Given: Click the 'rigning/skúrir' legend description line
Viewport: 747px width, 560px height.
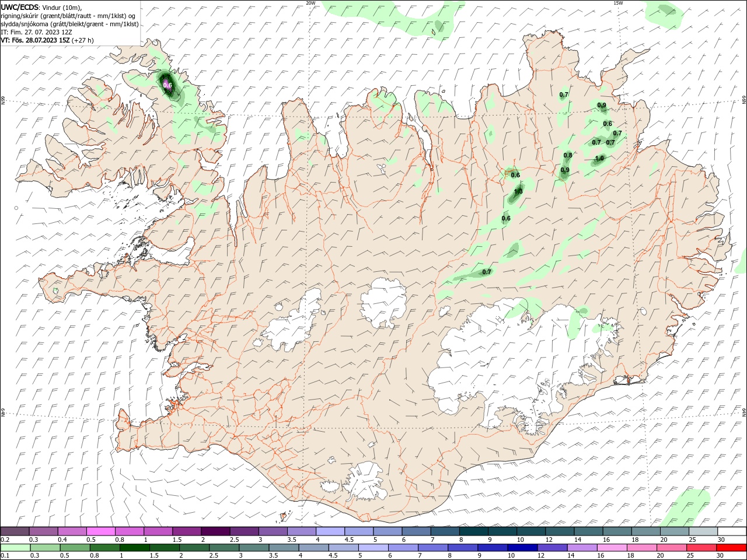Looking at the screenshot, I should click(69, 15).
